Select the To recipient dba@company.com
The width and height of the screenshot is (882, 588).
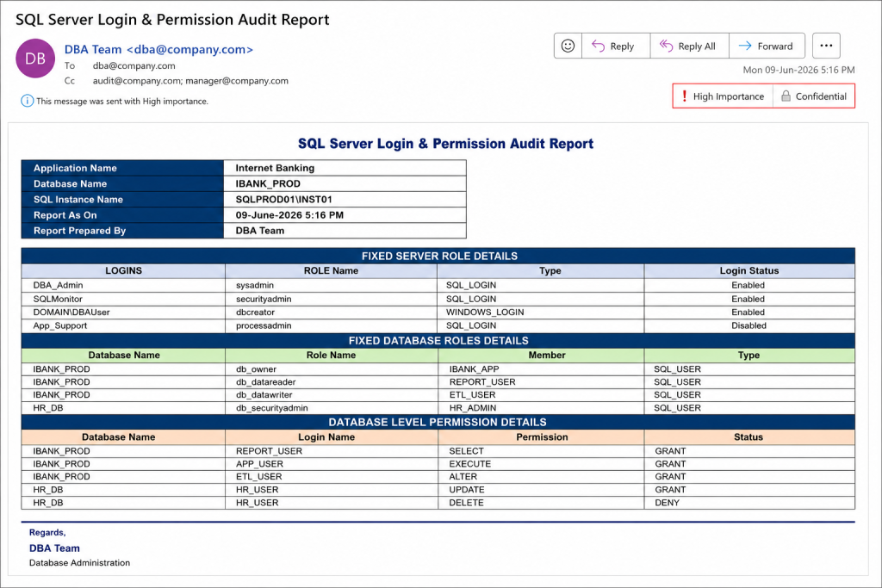pos(134,65)
